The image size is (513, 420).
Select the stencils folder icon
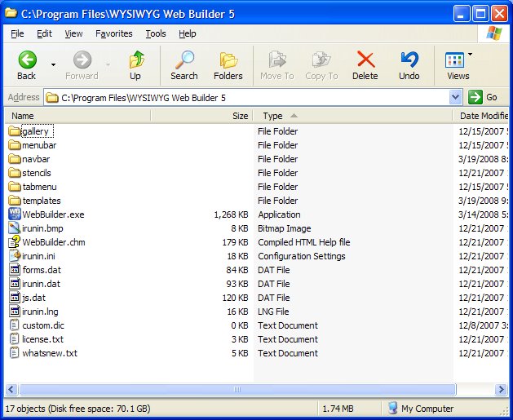pyautogui.click(x=15, y=173)
